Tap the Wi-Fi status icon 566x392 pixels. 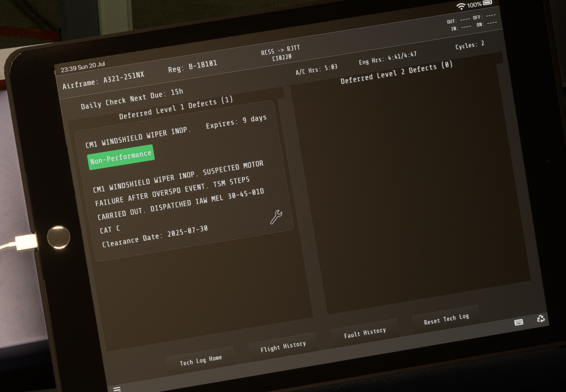pos(461,6)
